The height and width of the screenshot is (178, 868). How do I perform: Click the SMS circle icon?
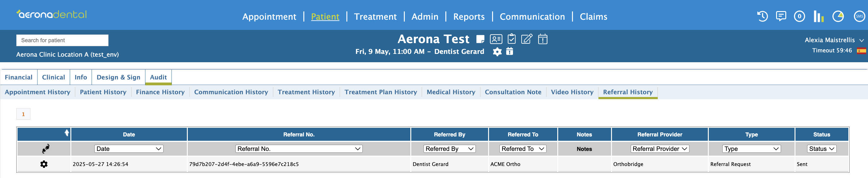(x=860, y=16)
